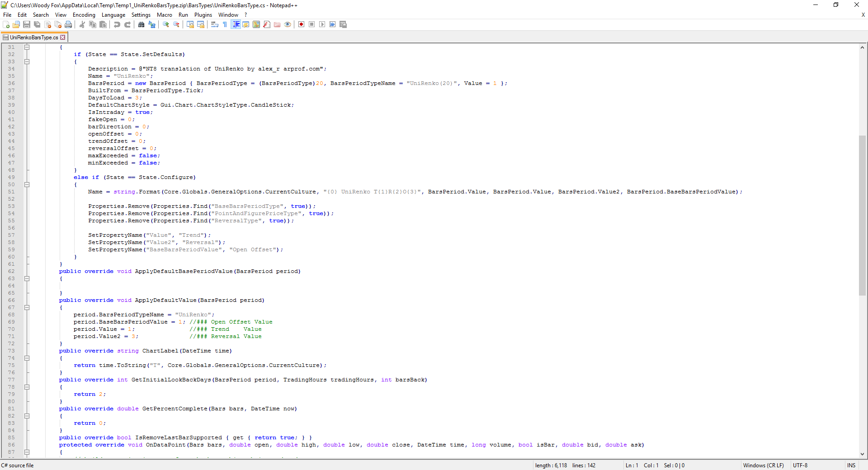The image size is (868, 470).
Task: Click the Close All toolbar icon
Action: 58,24
